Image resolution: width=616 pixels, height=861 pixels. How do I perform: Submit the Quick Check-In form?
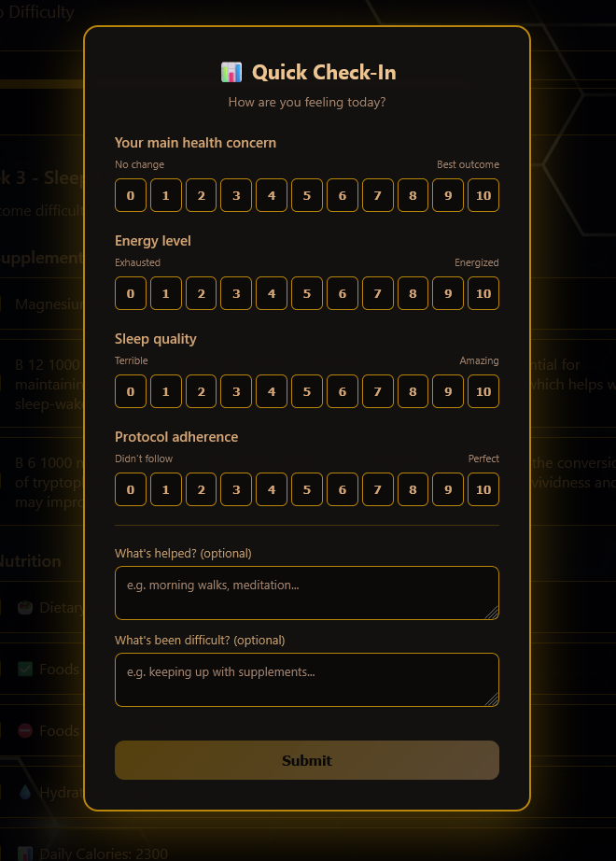coord(306,760)
